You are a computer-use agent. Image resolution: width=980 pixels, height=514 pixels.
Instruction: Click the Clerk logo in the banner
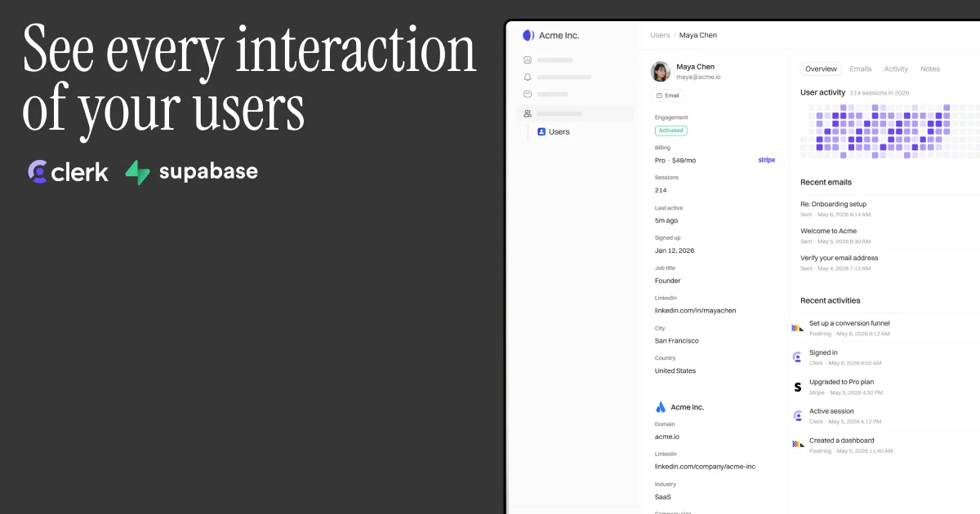tap(68, 171)
